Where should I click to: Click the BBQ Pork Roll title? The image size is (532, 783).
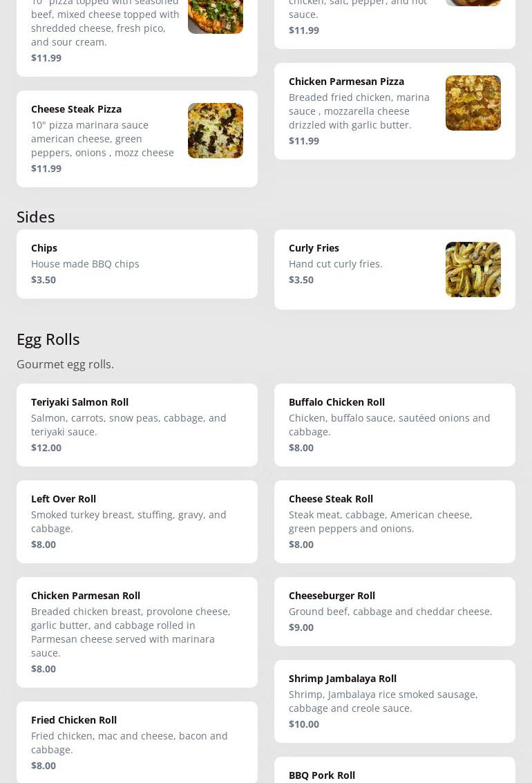pos(322,775)
